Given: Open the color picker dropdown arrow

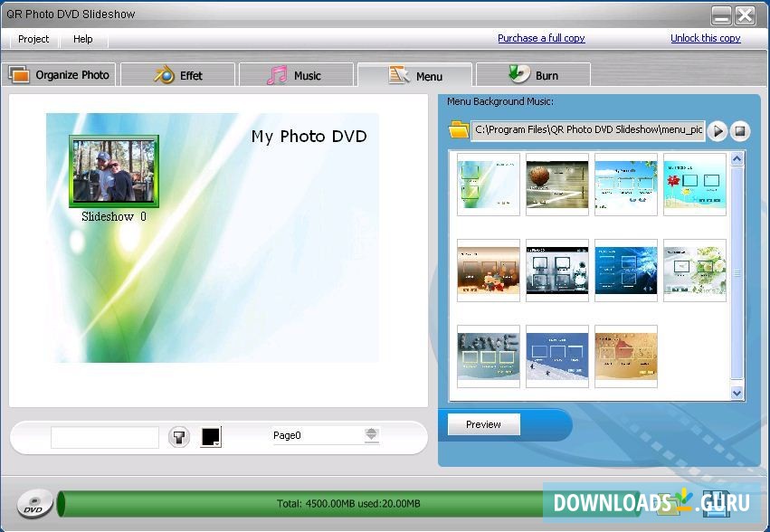Looking at the screenshot, I should (217, 445).
